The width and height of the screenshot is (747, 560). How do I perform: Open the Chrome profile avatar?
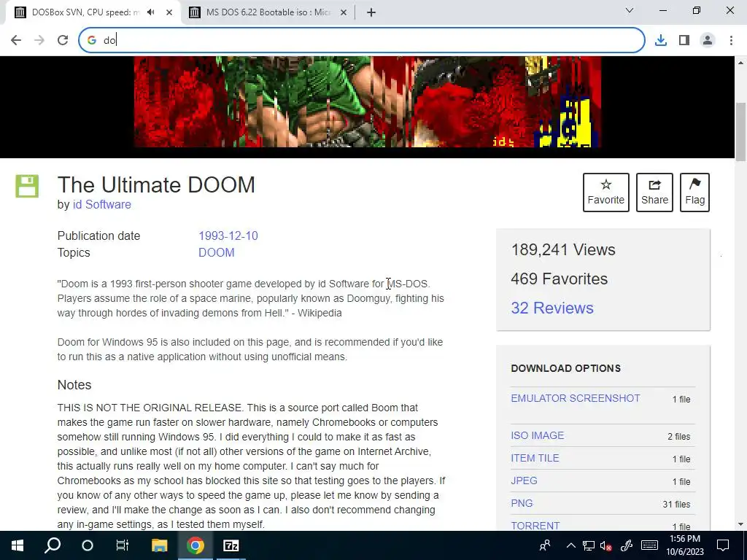pos(708,40)
